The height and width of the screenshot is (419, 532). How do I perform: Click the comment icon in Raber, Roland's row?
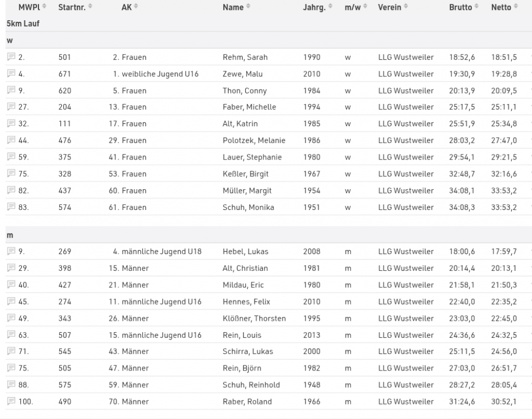[x=11, y=401]
